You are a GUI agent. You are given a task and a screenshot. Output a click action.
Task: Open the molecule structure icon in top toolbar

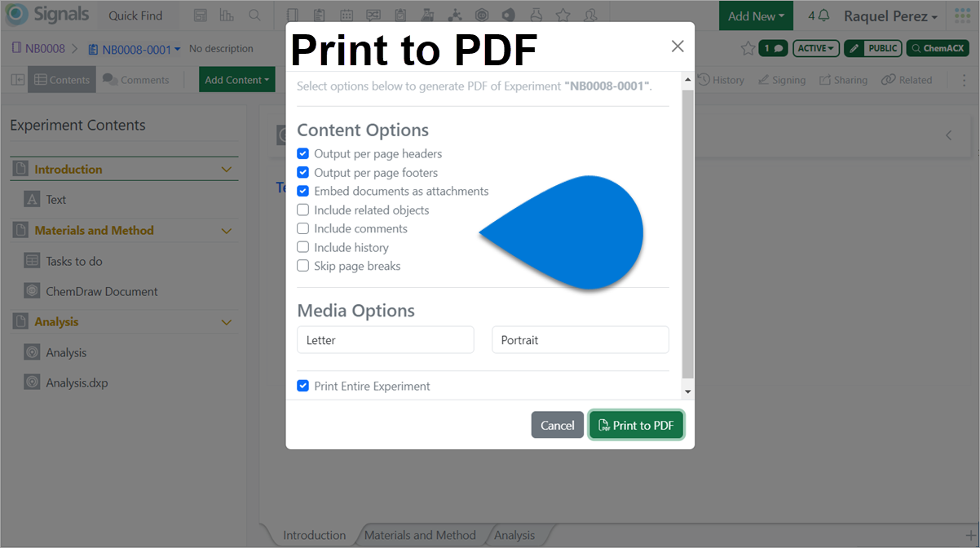tap(454, 15)
